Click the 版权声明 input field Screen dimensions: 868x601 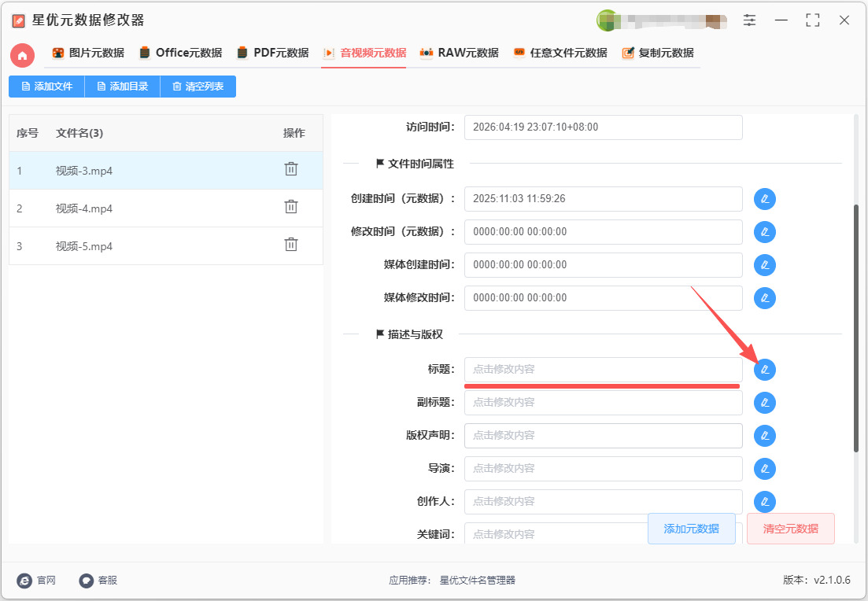[x=604, y=436]
